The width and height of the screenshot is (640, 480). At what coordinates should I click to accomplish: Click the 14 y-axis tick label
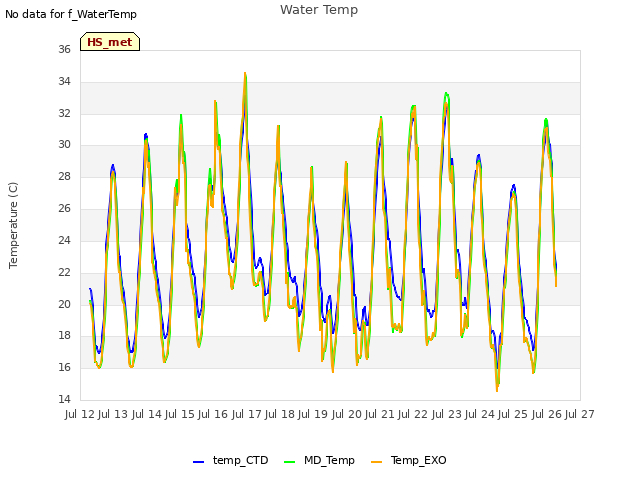[64, 399]
